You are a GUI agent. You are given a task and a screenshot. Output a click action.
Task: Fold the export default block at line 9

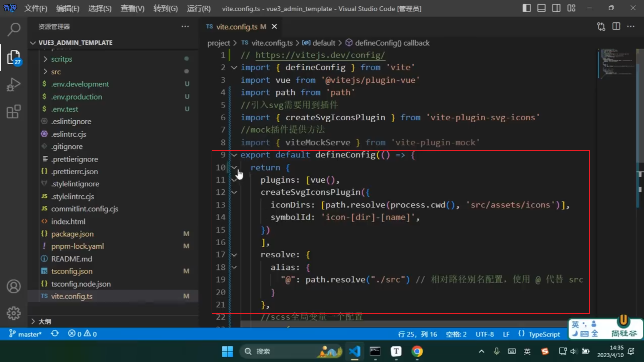(x=234, y=155)
